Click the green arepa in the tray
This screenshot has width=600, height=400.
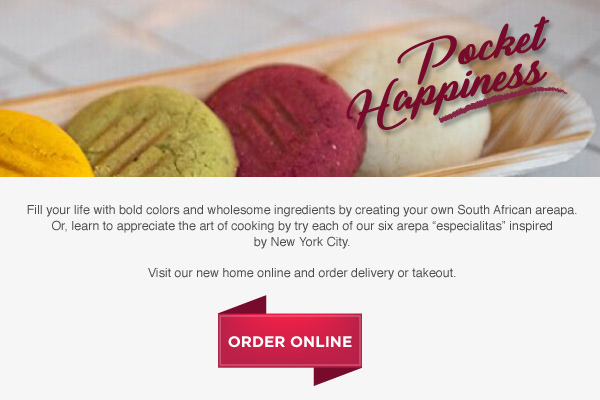(x=151, y=132)
